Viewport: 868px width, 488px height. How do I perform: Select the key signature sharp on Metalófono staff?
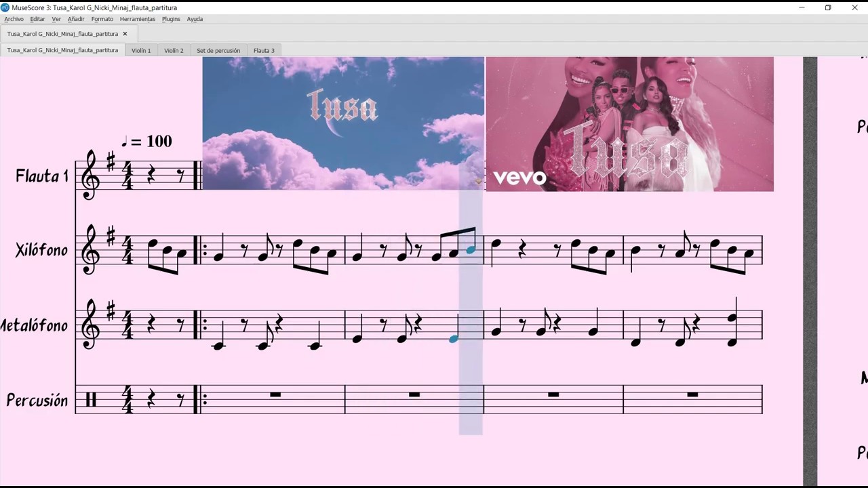coord(111,311)
